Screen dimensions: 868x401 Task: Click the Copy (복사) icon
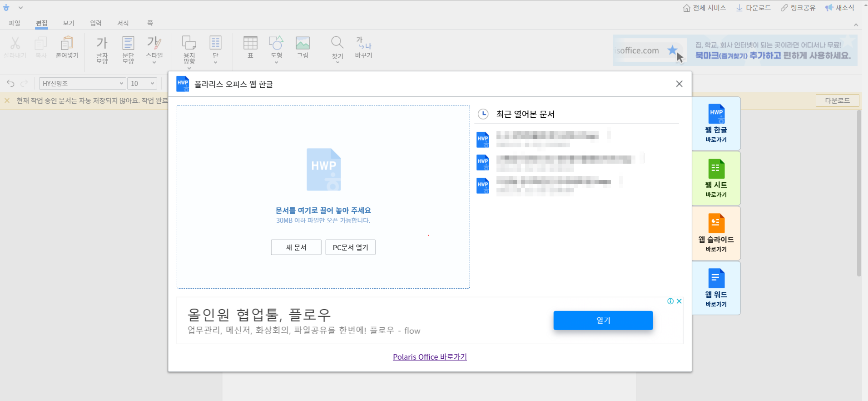pos(41,43)
